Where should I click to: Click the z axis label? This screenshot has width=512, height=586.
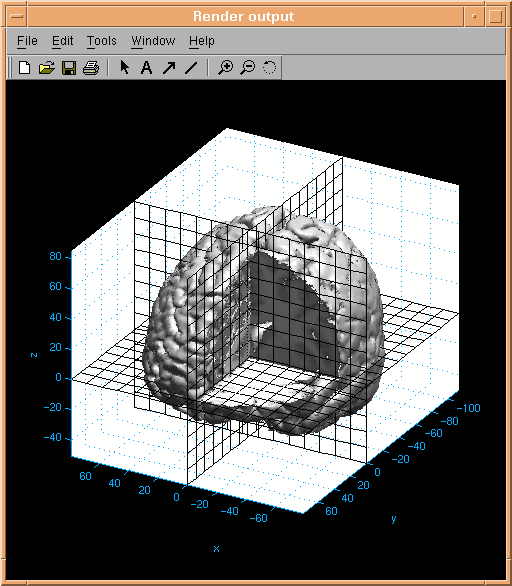click(x=34, y=355)
